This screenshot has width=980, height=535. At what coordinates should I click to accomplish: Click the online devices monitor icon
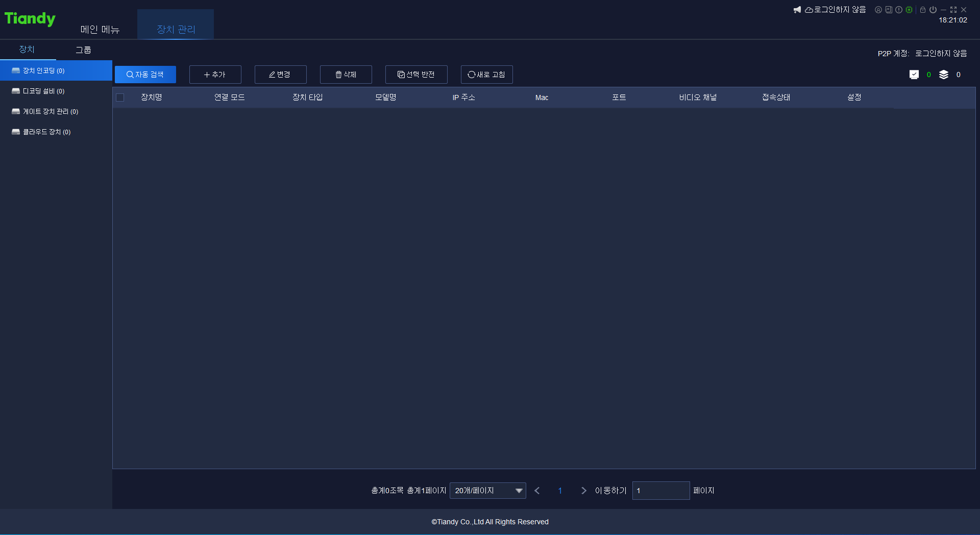914,75
